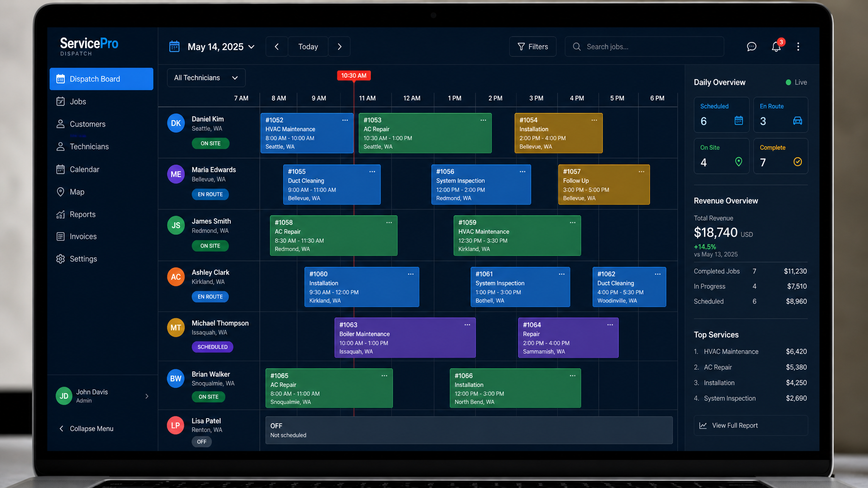Click Completed Jobs revenue row
This screenshot has width=868, height=488.
click(750, 271)
